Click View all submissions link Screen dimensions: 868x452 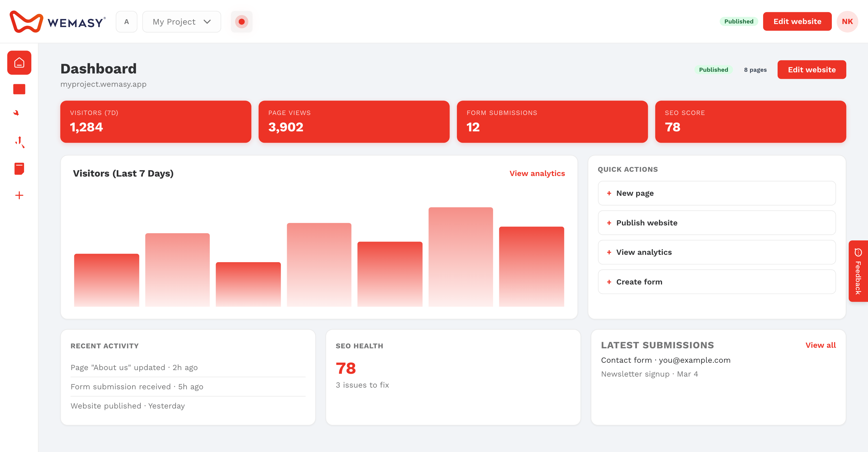click(x=821, y=345)
